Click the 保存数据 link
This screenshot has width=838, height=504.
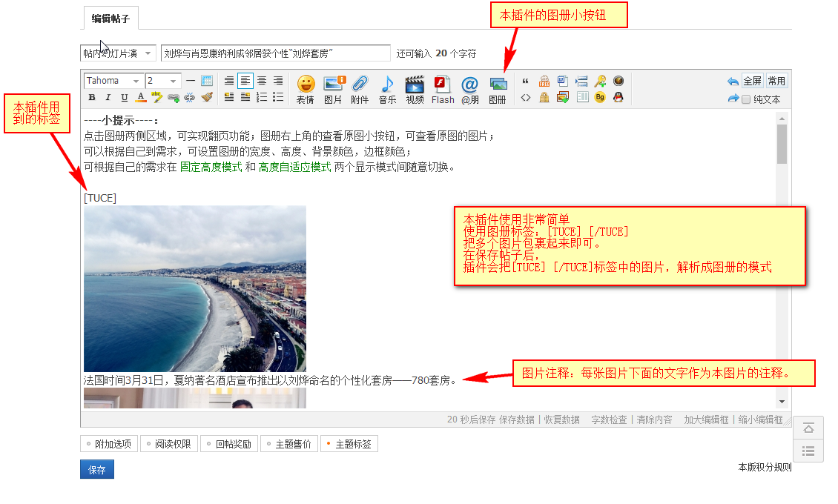[517, 420]
